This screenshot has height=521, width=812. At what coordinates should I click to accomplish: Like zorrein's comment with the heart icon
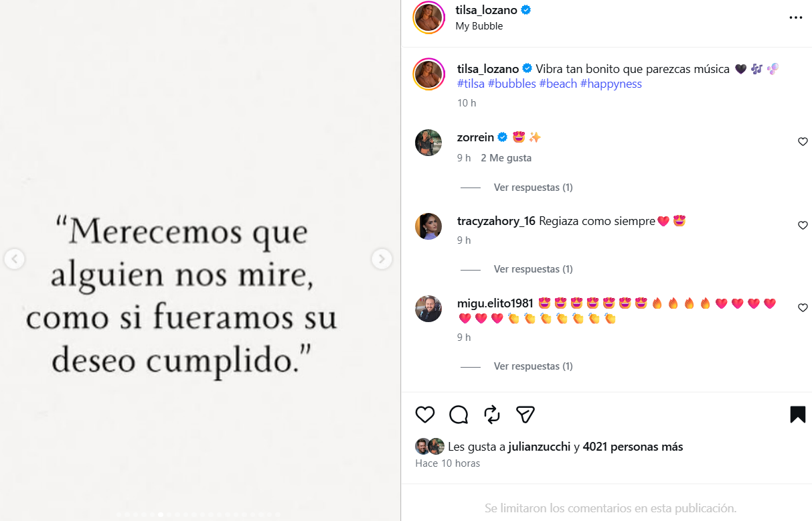(x=803, y=141)
